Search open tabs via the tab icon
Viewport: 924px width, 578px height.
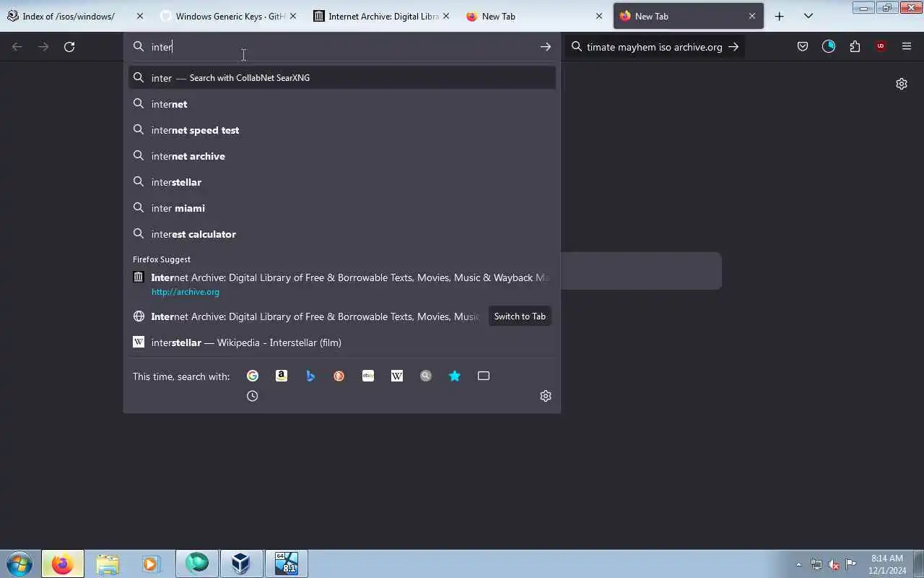[x=484, y=376]
